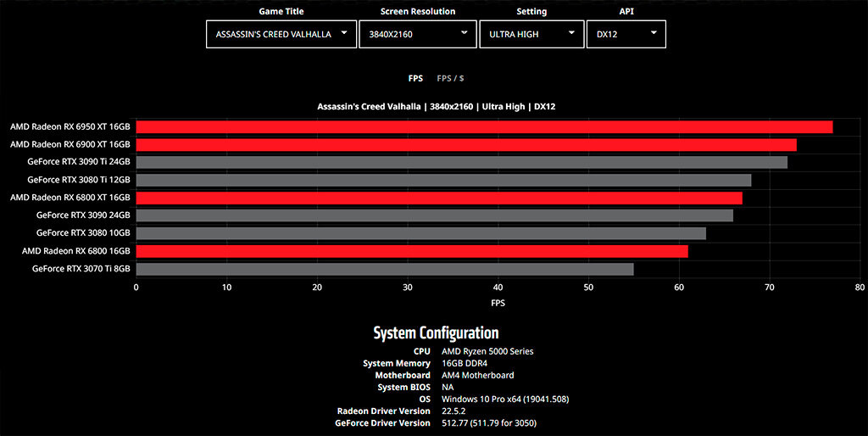Click the FPS axis label below chart
This screenshot has height=436, width=868.
tap(498, 303)
